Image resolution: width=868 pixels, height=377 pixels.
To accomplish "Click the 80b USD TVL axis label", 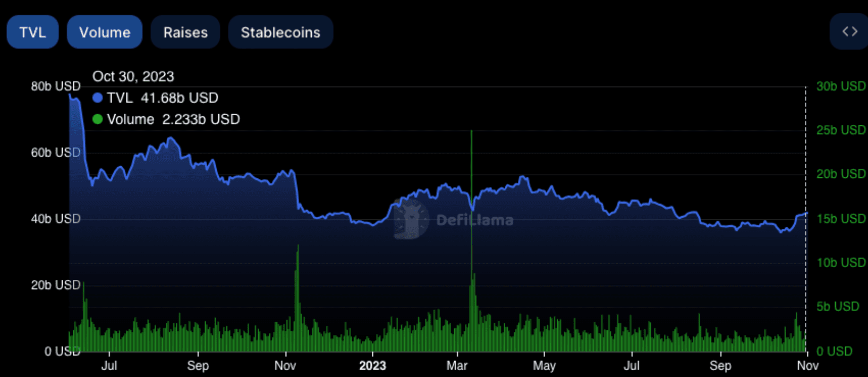I will [56, 86].
